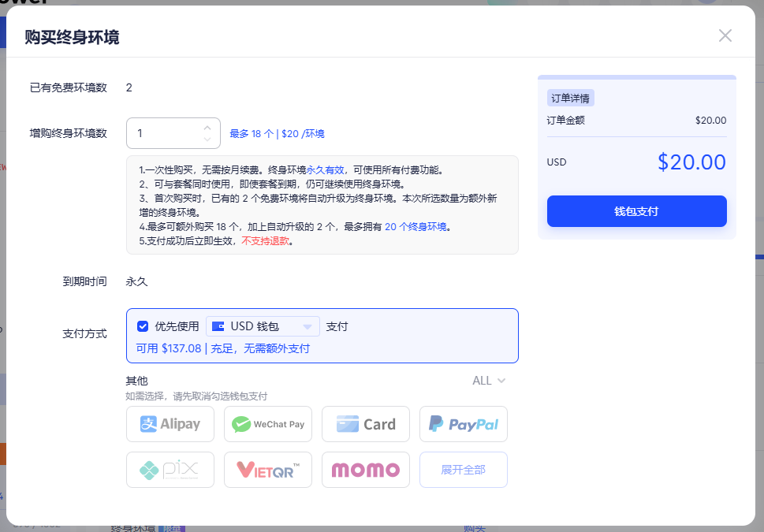The image size is (764, 532).
Task: Click the 可用 $137.08 balance text
Action: tap(169, 348)
